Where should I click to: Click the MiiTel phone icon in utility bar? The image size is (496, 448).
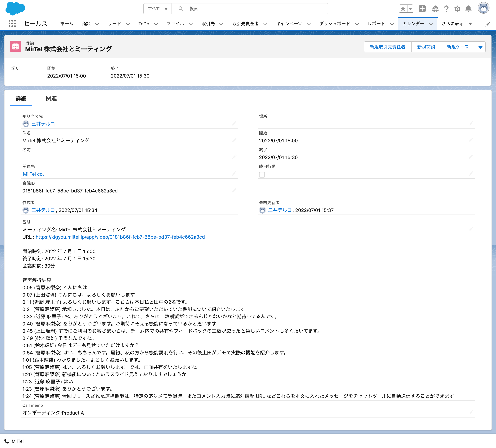[x=7, y=441]
